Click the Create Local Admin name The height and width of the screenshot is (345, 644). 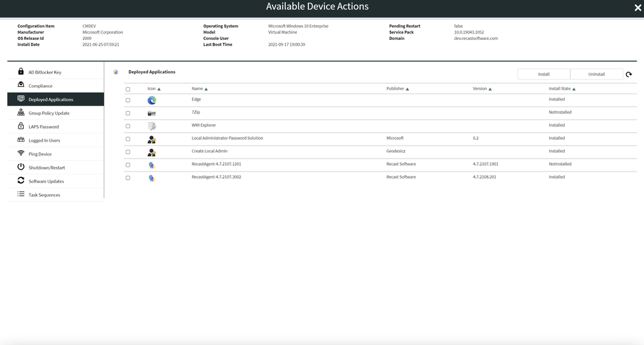pyautogui.click(x=209, y=151)
